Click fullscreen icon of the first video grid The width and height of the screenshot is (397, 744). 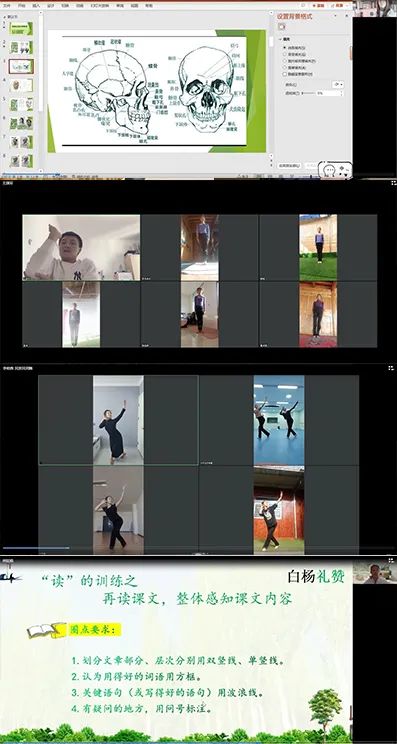click(393, 183)
